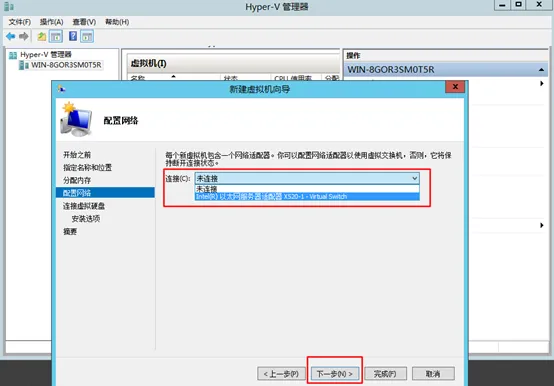Click the 取消 button
Viewport: 554px width, 386px height.
click(x=433, y=374)
